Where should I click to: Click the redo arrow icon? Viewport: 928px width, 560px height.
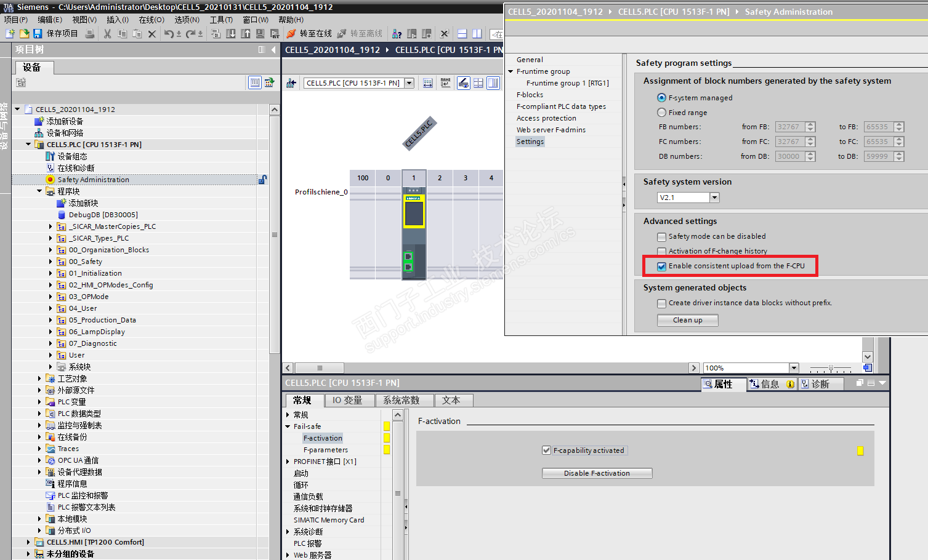point(191,34)
